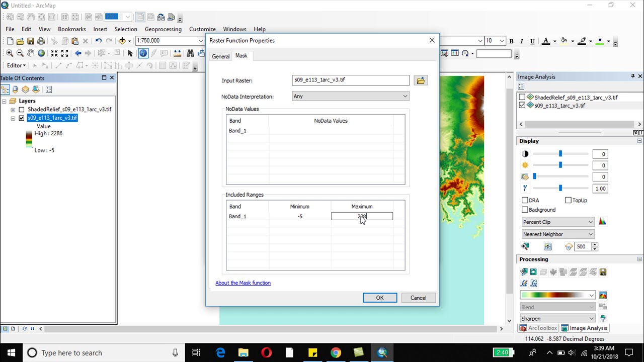Image resolution: width=644 pixels, height=362 pixels.
Task: Enable the DRA checkbox
Action: (525, 200)
